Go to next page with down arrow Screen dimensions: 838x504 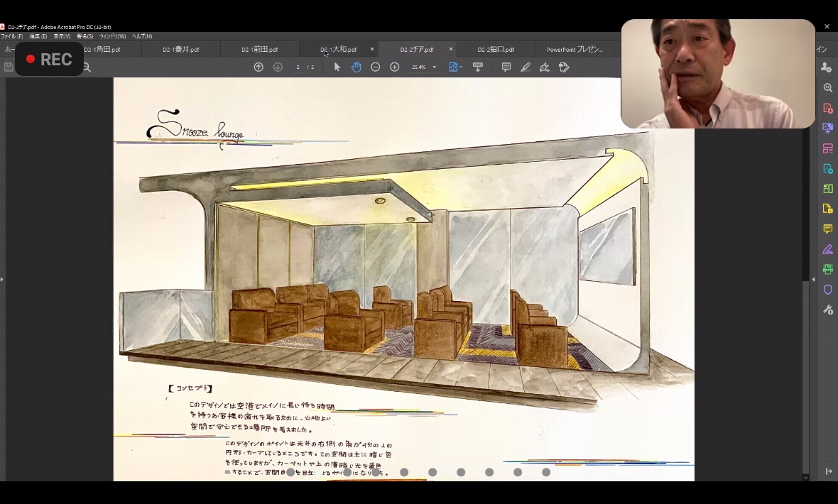(278, 67)
